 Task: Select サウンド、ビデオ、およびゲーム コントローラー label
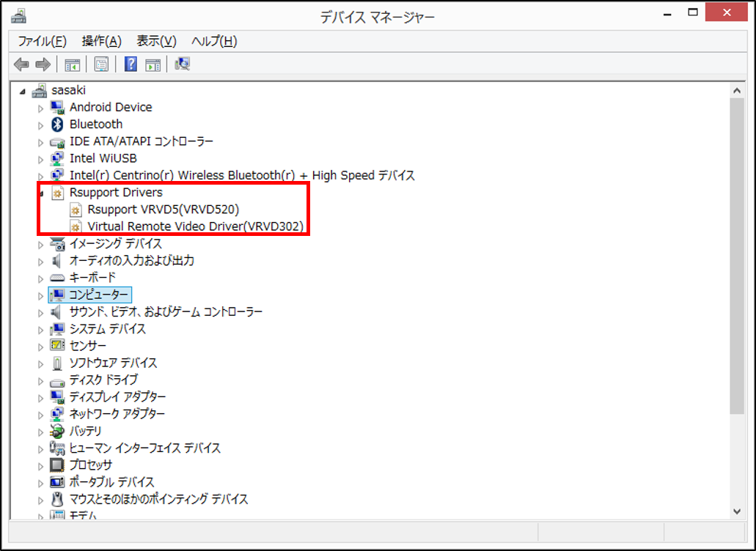166,311
